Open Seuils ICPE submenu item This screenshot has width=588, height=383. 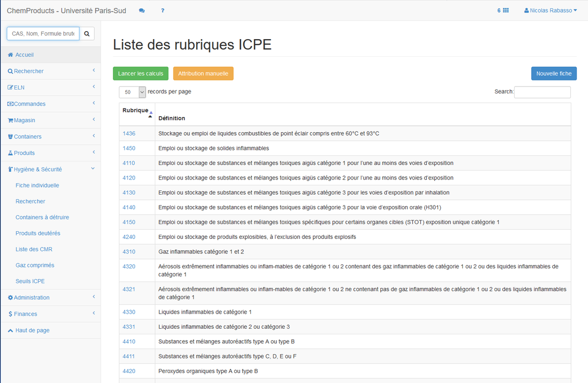pyautogui.click(x=30, y=281)
